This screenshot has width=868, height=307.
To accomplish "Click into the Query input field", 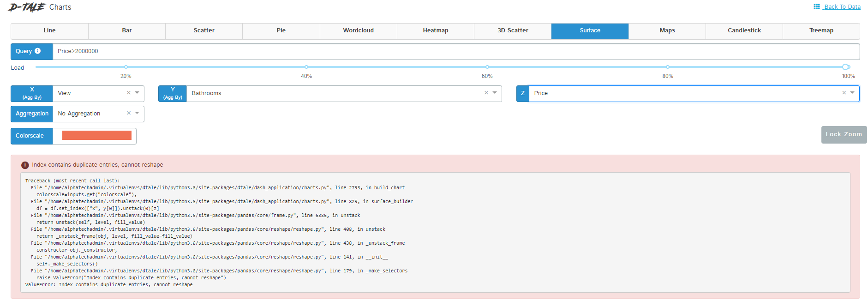I will click(x=456, y=51).
